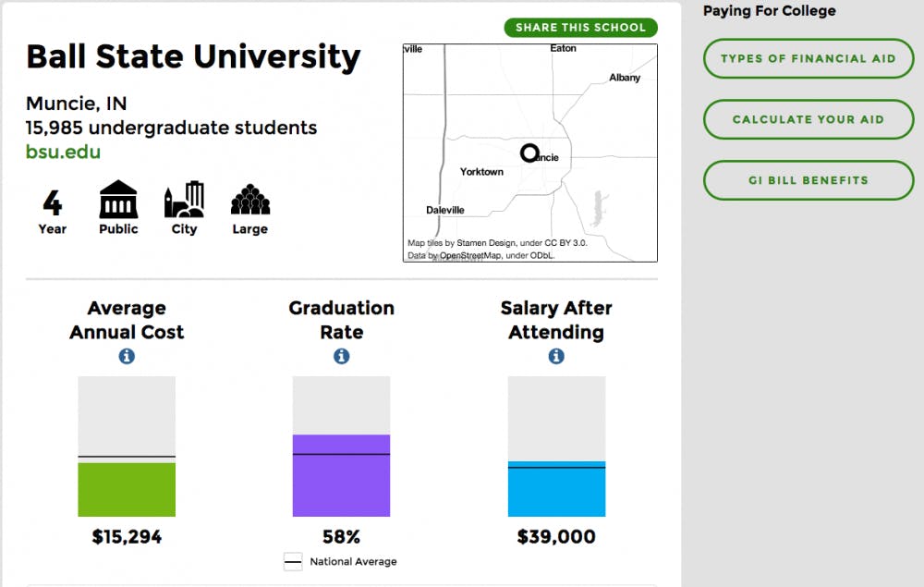Image resolution: width=924 pixels, height=587 pixels.
Task: Click the SHARE THIS SCHOOL button
Action: pyautogui.click(x=580, y=27)
